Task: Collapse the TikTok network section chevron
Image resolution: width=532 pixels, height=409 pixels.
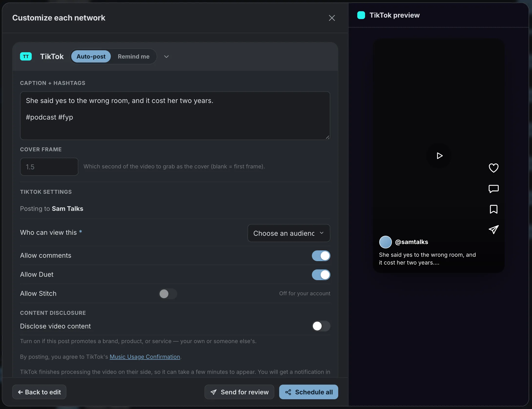Action: (166, 57)
